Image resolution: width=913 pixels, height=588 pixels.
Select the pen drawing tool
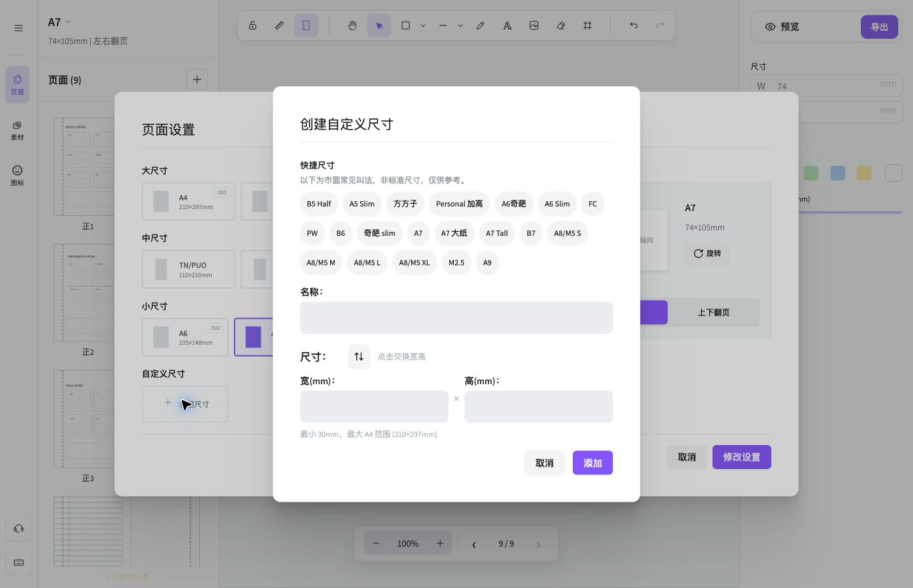[481, 25]
